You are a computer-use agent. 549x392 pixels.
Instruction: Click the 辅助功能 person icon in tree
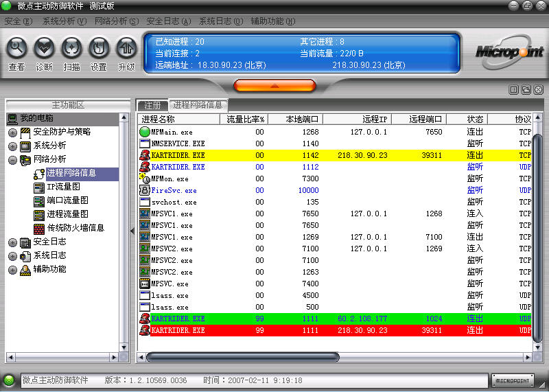(x=25, y=270)
